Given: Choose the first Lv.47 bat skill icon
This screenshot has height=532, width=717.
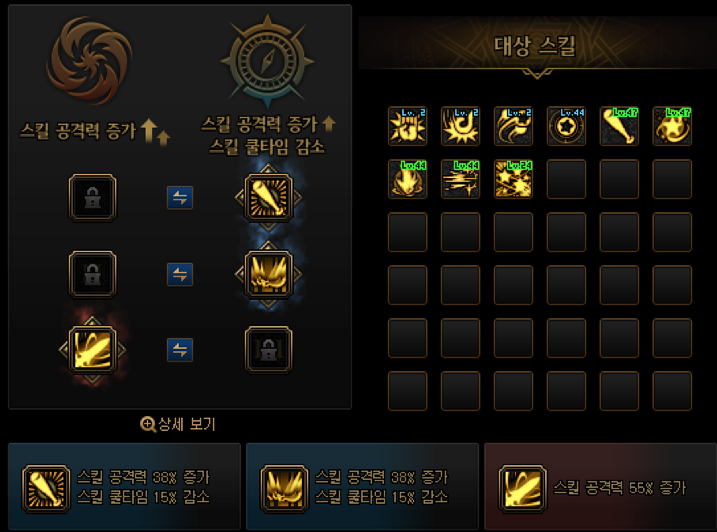Looking at the screenshot, I should [x=619, y=126].
